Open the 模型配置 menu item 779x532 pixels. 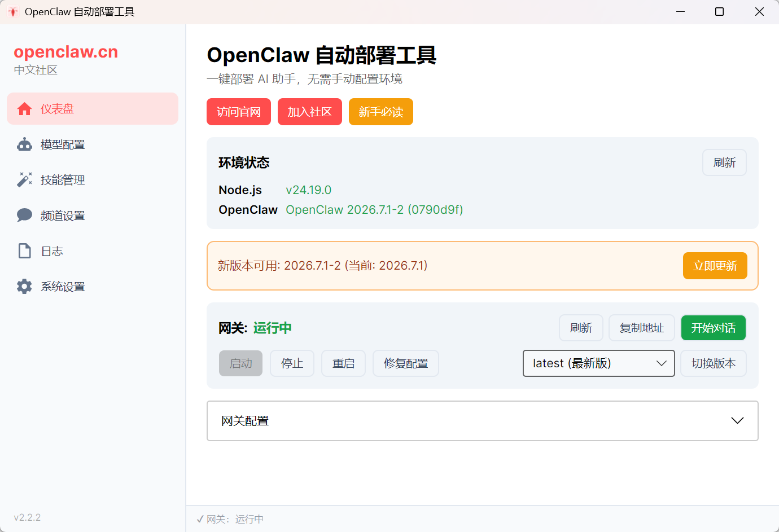[93, 144]
